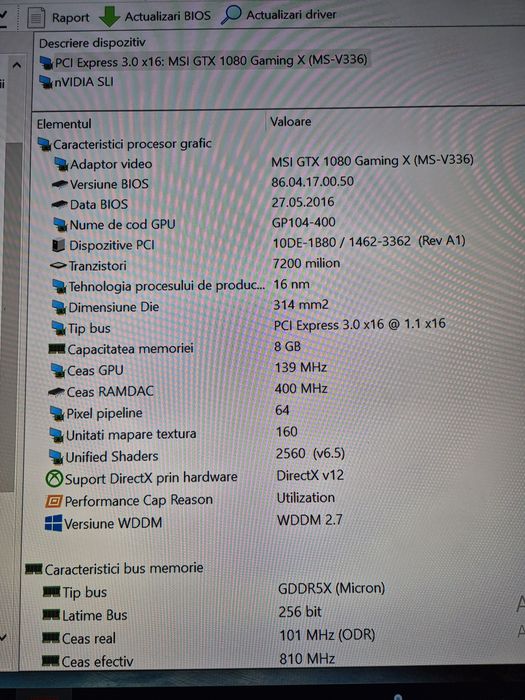
Task: Click the Performance Cap Reason orange icon
Action: [x=53, y=501]
